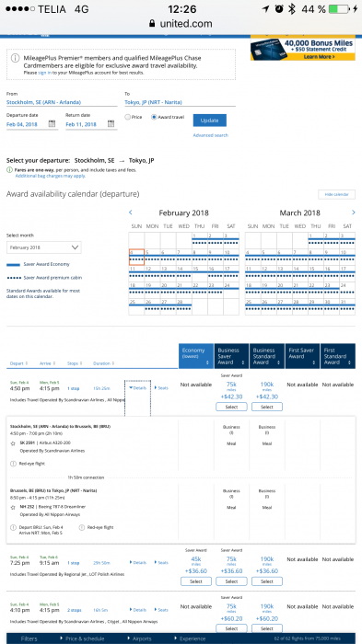Open Price & schedule filter in bottom bar
This screenshot has width=362, height=644.
pos(82,638)
